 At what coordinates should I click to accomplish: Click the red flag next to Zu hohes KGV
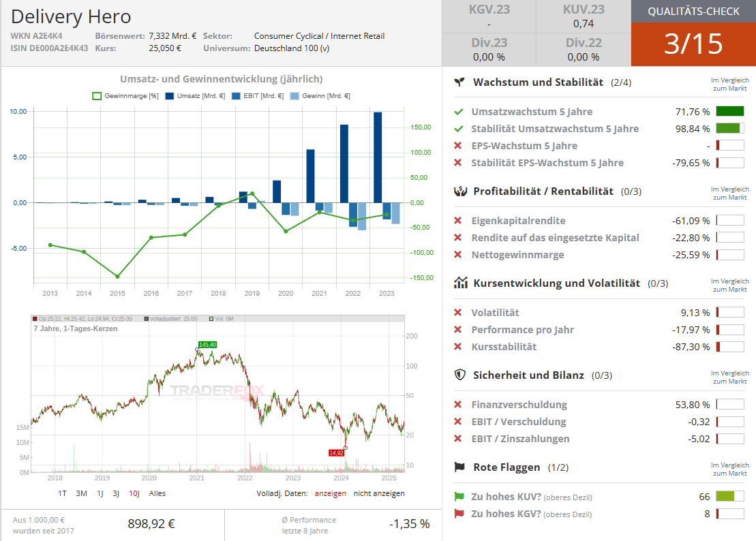point(459,514)
